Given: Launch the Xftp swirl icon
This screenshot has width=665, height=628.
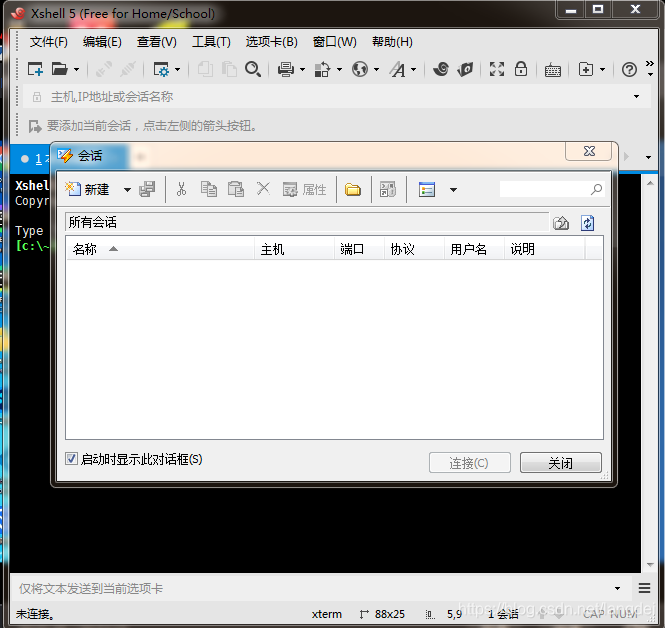Looking at the screenshot, I should 441,69.
